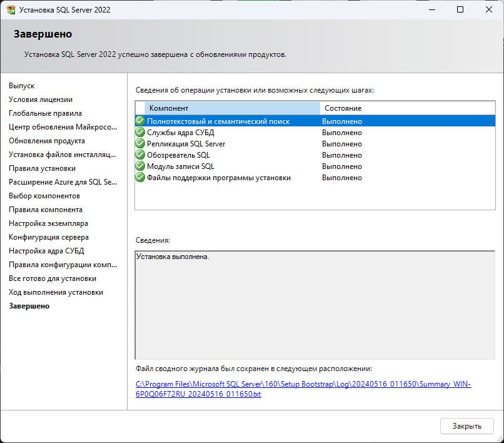Click inside the Сведения details text box
Image resolution: width=504 pixels, height=443 pixels.
tap(315, 305)
